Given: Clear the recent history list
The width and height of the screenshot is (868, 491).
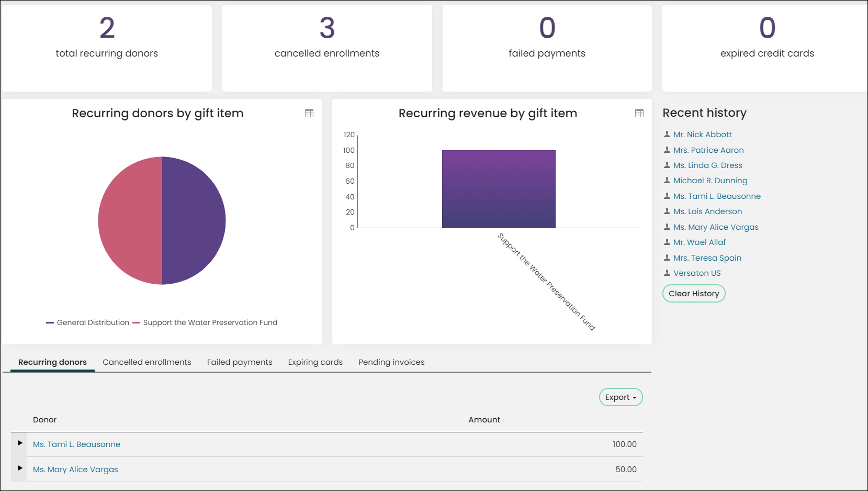Looking at the screenshot, I should click(694, 294).
